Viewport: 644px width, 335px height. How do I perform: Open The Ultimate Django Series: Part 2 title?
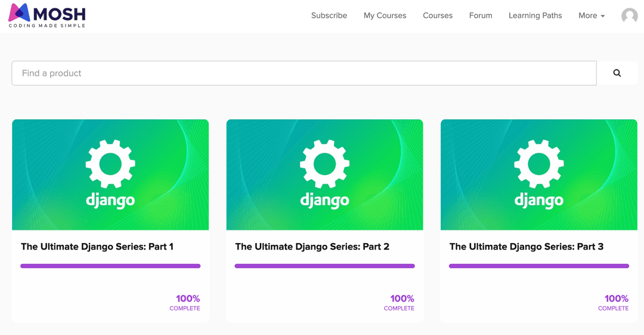312,247
